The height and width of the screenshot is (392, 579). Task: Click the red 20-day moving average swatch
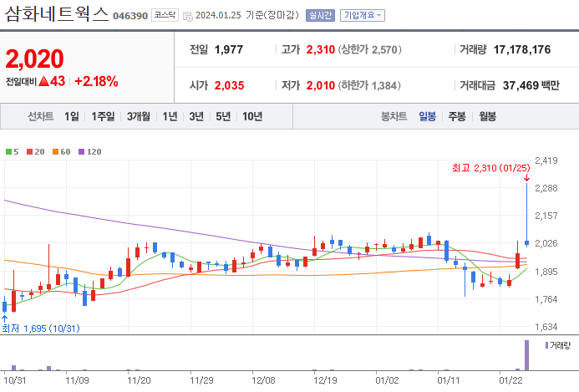[x=29, y=152]
